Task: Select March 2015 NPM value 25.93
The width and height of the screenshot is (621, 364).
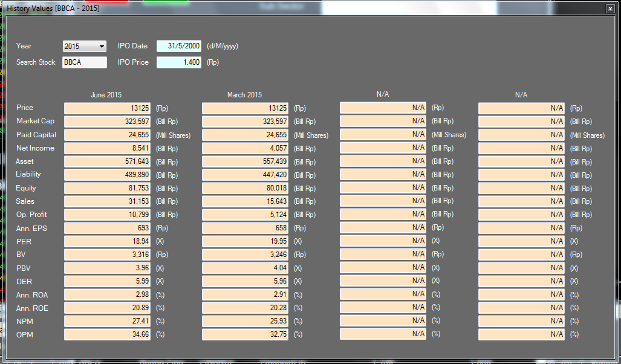Action: (x=245, y=321)
